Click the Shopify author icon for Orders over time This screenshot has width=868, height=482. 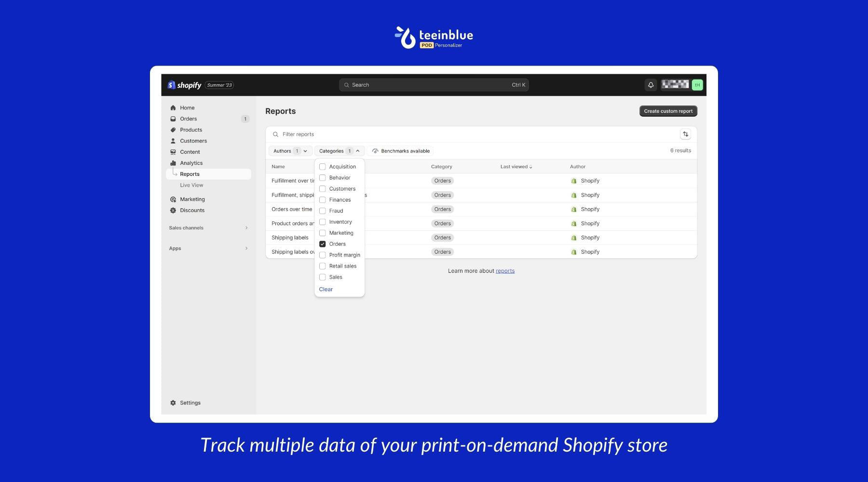coord(574,210)
